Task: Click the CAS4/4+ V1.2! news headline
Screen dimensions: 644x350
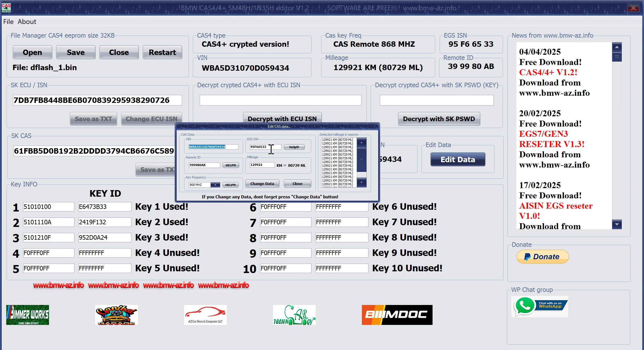Action: click(548, 72)
